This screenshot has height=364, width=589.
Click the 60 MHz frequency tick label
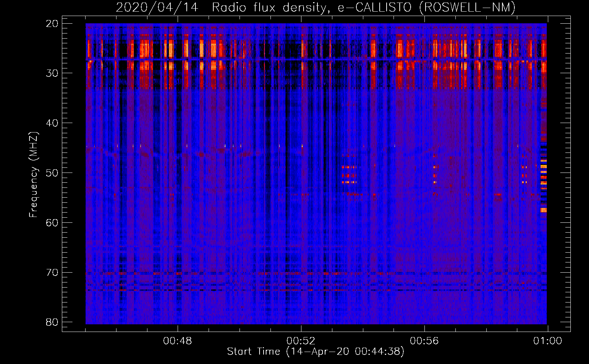coord(52,223)
